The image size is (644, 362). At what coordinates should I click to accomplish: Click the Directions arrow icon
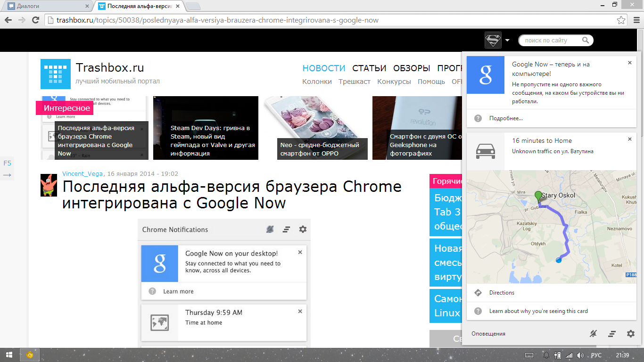[478, 293]
